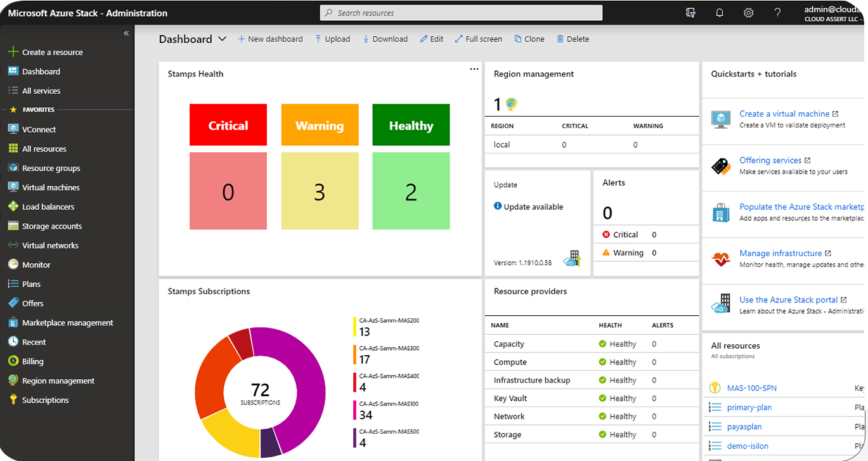Click the Load balancers diamond icon

pos(13,207)
